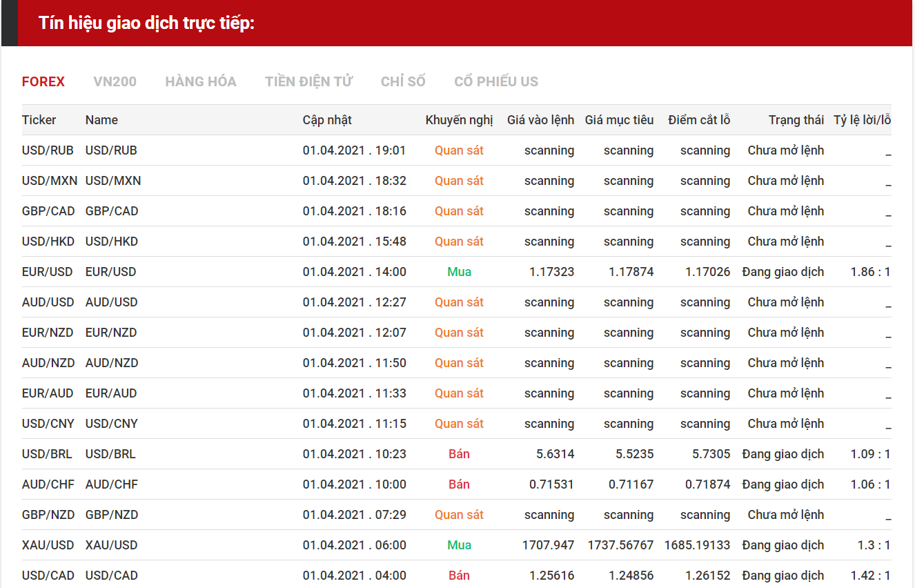Select the AUD/NZD ticker cell
The image size is (915, 588).
click(48, 363)
